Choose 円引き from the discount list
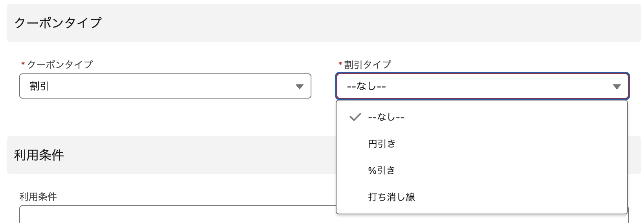The image size is (644, 223). click(382, 144)
